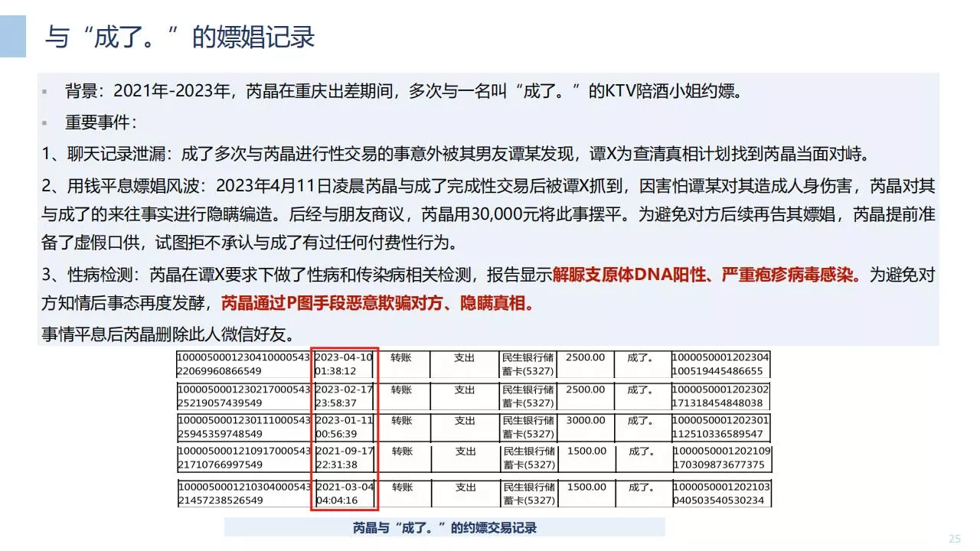Select the 2023-01-11 date cell
The image size is (980, 551).
(x=344, y=427)
